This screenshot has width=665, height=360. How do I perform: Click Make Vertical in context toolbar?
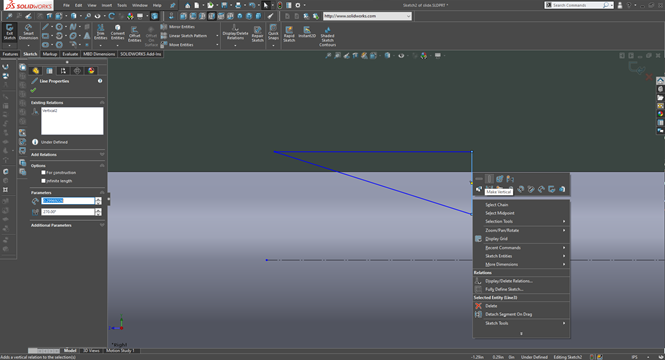pos(489,179)
